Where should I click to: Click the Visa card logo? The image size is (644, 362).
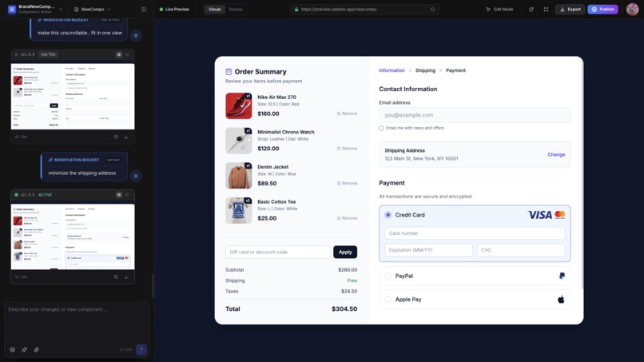(539, 215)
